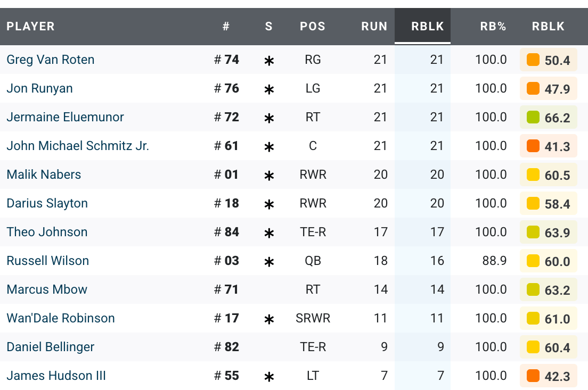Click the starter asterisk for Wan'Dale Robinson
Screen dimensions: 588x390
[x=269, y=319]
